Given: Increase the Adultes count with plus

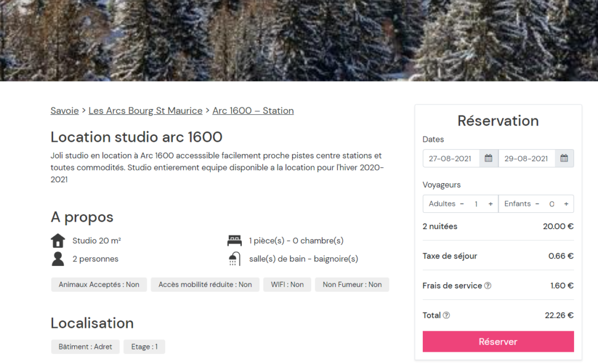Looking at the screenshot, I should [x=491, y=204].
